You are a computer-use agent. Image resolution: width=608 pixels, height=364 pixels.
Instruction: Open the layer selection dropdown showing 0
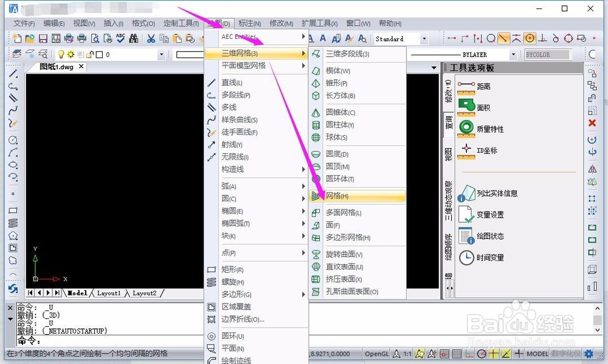click(x=161, y=54)
